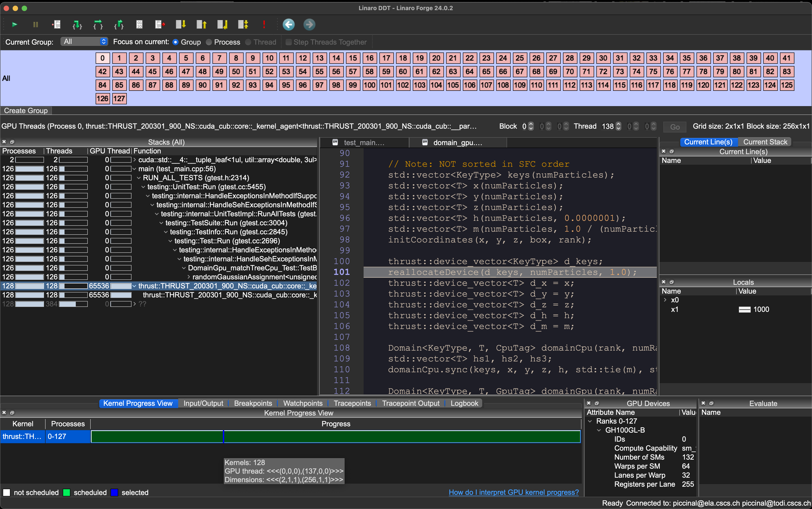The image size is (812, 509).
Task: Click the green Play/Continue button
Action: (x=14, y=25)
